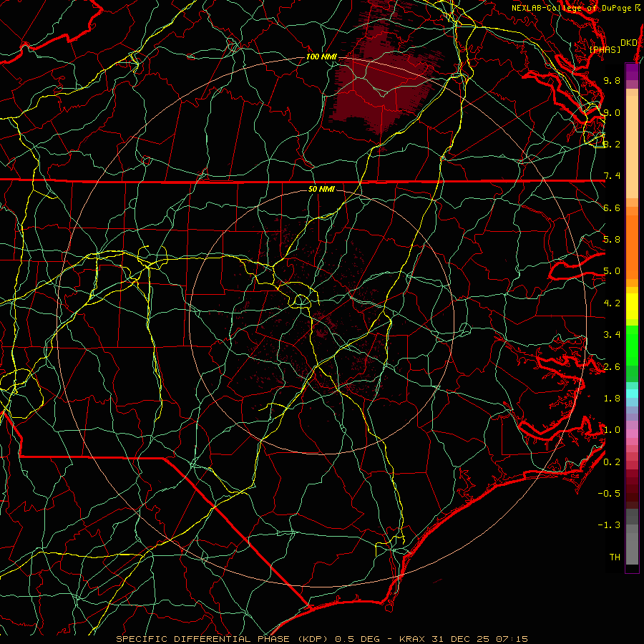Click the '3.4' legend value
The width and height of the screenshot is (644, 644).
[612, 335]
